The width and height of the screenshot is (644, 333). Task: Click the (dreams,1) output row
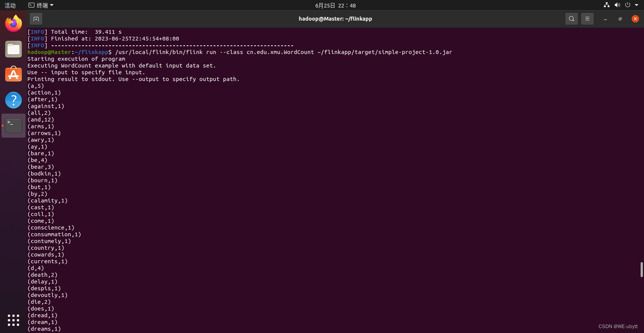pos(44,329)
